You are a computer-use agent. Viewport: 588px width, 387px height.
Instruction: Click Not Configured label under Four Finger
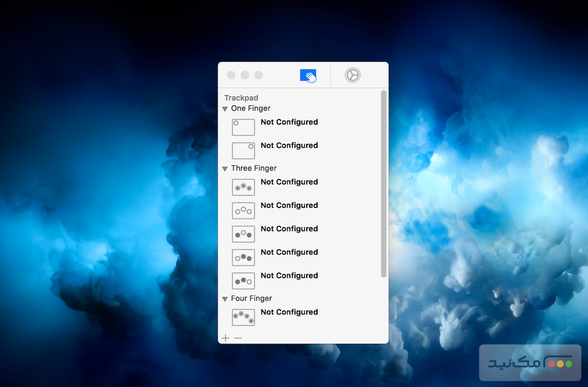tap(289, 312)
